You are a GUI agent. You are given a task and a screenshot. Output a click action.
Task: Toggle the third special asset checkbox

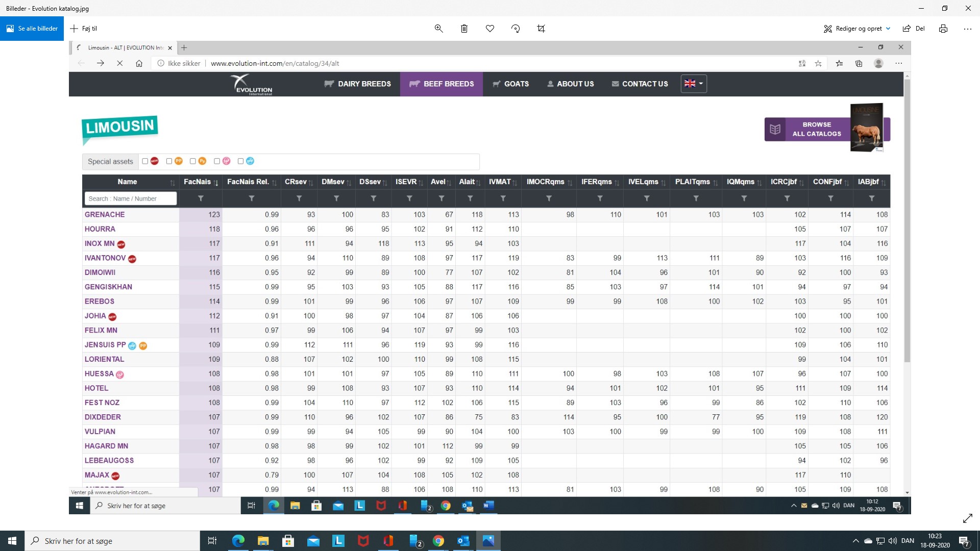point(192,161)
